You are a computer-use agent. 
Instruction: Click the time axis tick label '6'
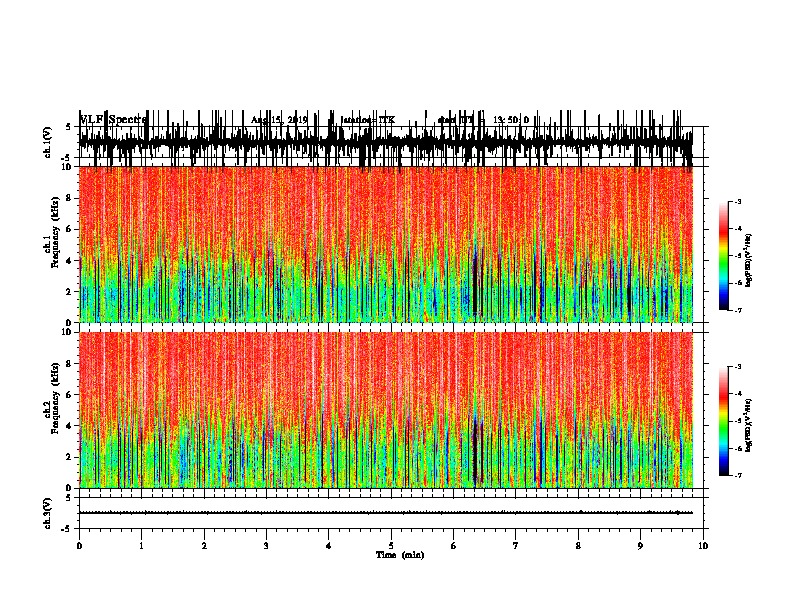click(453, 546)
